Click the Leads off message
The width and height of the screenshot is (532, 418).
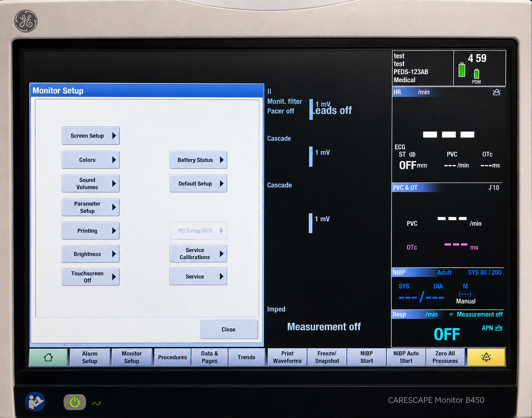point(333,111)
